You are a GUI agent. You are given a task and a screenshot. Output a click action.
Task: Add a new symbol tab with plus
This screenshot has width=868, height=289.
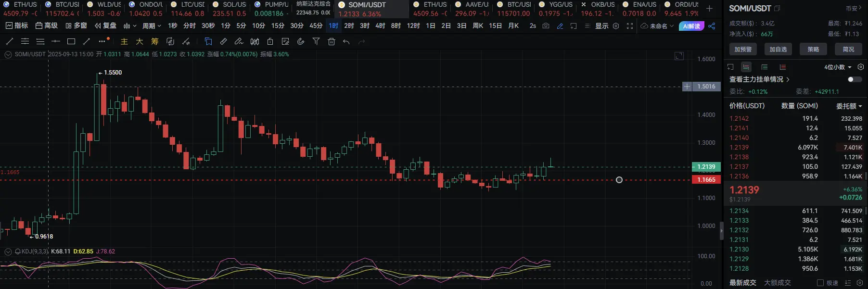[x=710, y=8]
